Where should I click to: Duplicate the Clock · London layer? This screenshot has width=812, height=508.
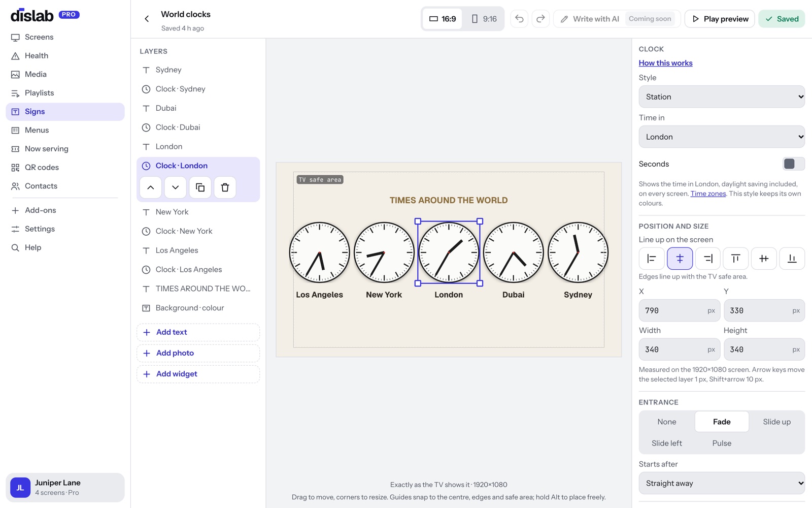tap(200, 187)
